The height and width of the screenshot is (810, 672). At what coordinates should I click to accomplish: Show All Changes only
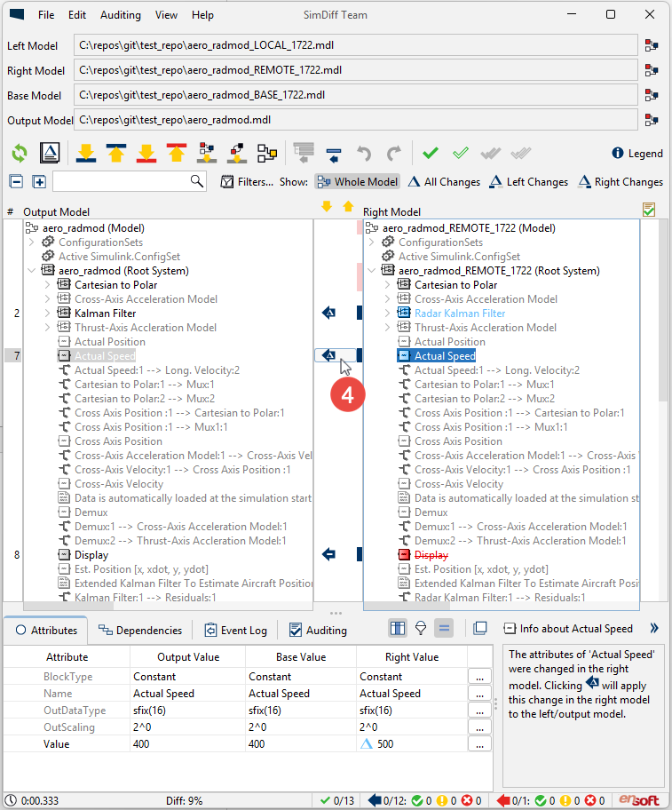tap(444, 182)
